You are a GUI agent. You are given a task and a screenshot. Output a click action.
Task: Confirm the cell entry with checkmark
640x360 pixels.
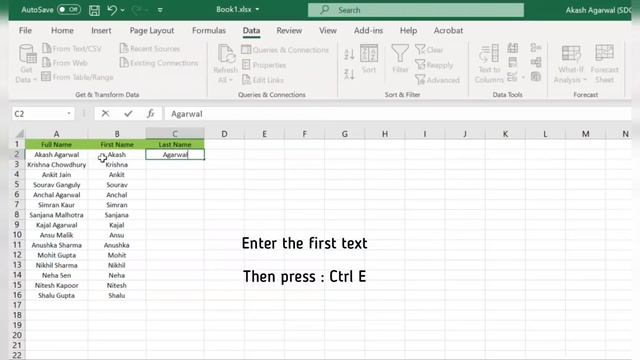tap(128, 113)
